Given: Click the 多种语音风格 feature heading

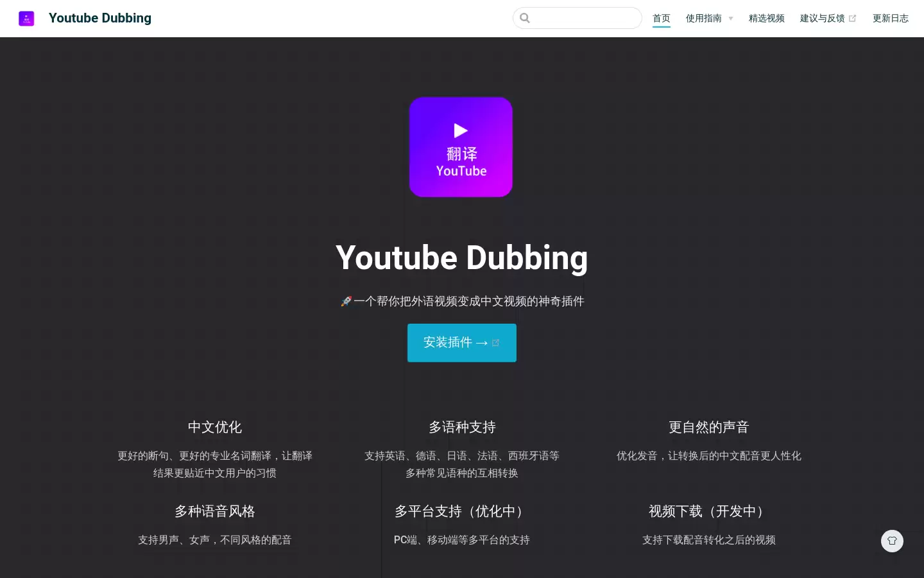Looking at the screenshot, I should coord(215,511).
